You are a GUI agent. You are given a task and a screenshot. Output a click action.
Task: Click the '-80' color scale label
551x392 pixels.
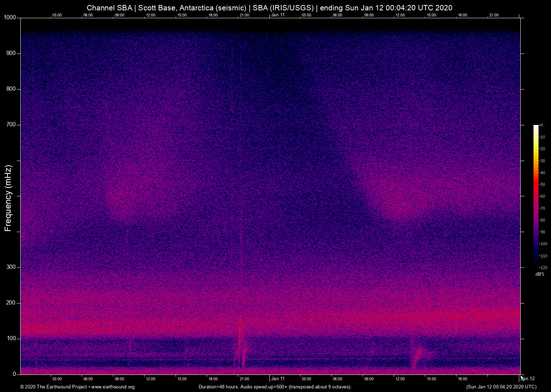point(542,220)
